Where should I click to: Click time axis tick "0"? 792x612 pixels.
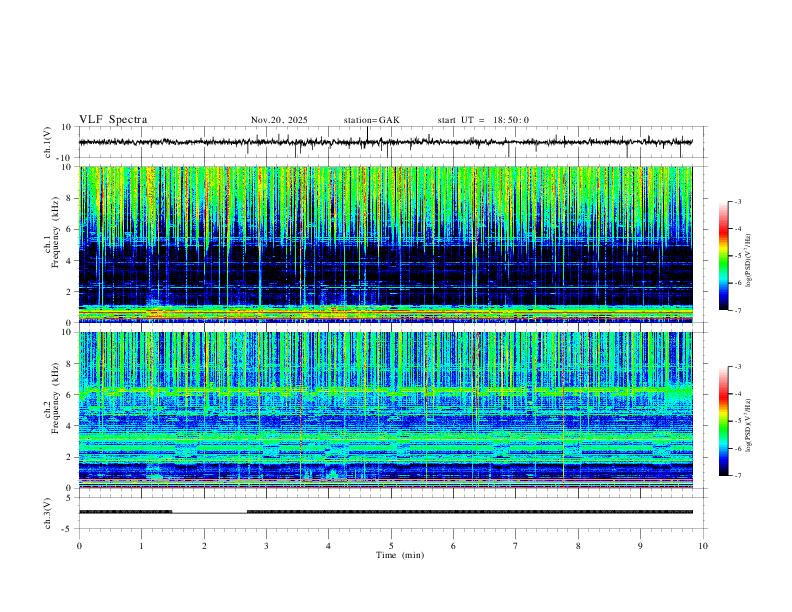click(79, 546)
